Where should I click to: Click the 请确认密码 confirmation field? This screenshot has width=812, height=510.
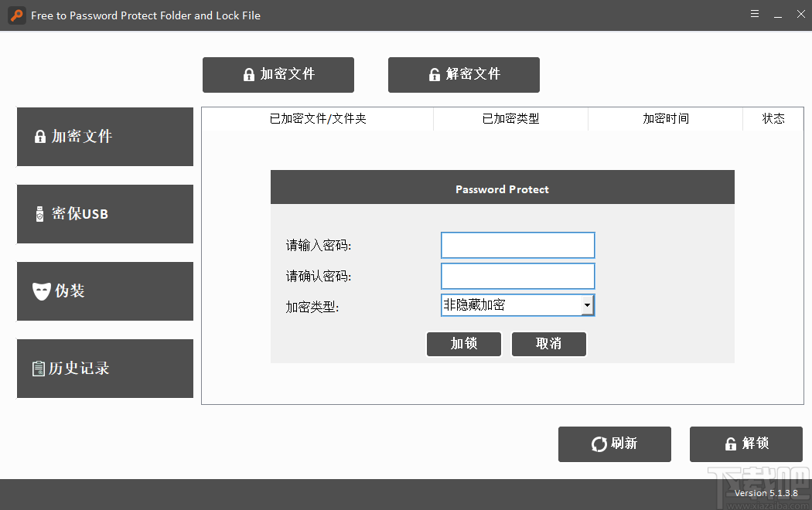click(x=517, y=276)
